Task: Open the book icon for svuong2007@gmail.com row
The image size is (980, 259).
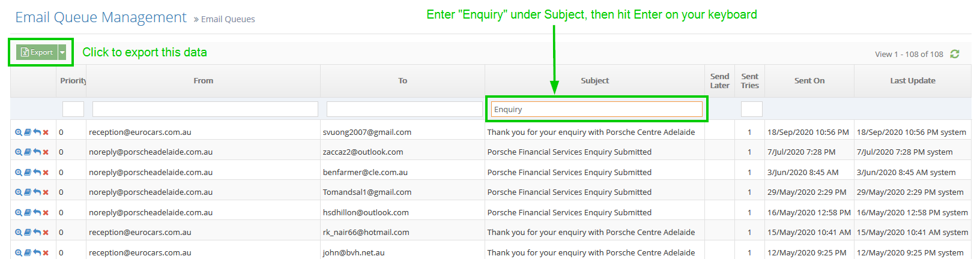Action: 28,132
